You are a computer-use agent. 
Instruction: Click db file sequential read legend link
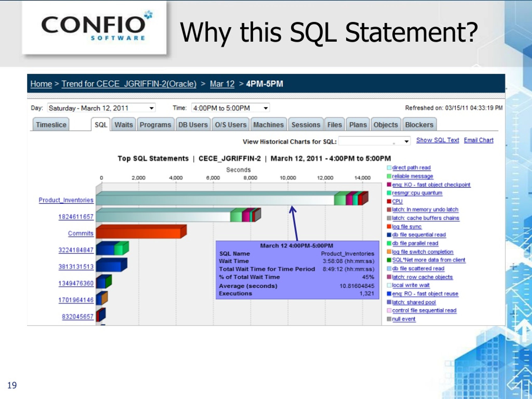419,235
